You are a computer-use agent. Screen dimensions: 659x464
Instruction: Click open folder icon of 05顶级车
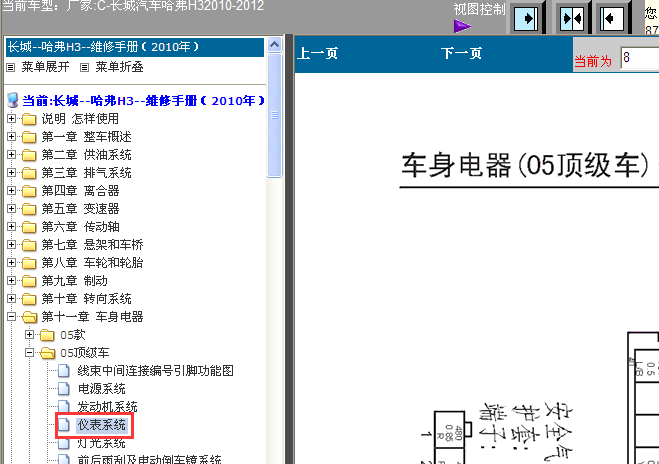point(47,353)
